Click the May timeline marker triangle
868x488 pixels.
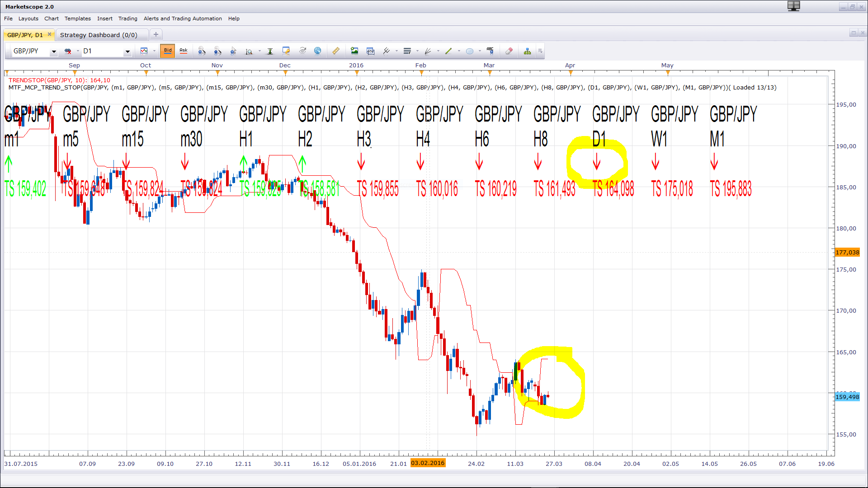[x=667, y=72]
